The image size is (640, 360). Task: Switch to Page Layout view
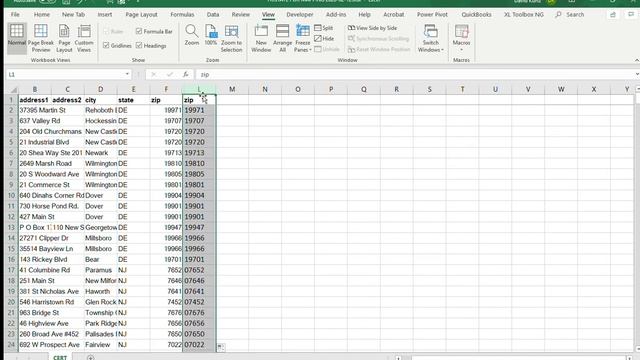click(64, 38)
